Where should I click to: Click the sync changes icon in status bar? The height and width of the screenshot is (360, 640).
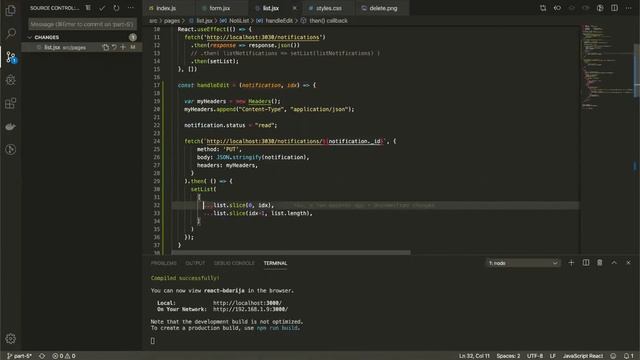tap(42, 356)
